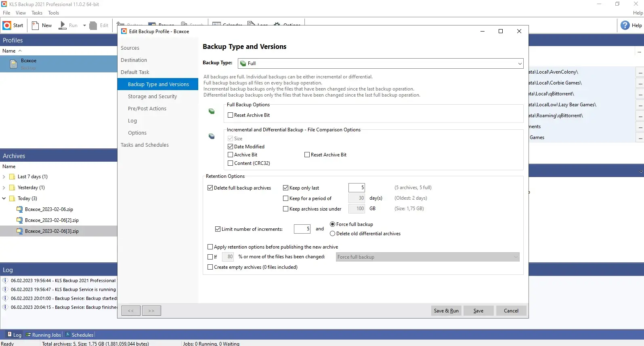Viewport: 644px width, 346px height.
Task: Click the Cancel button
Action: [x=511, y=311]
